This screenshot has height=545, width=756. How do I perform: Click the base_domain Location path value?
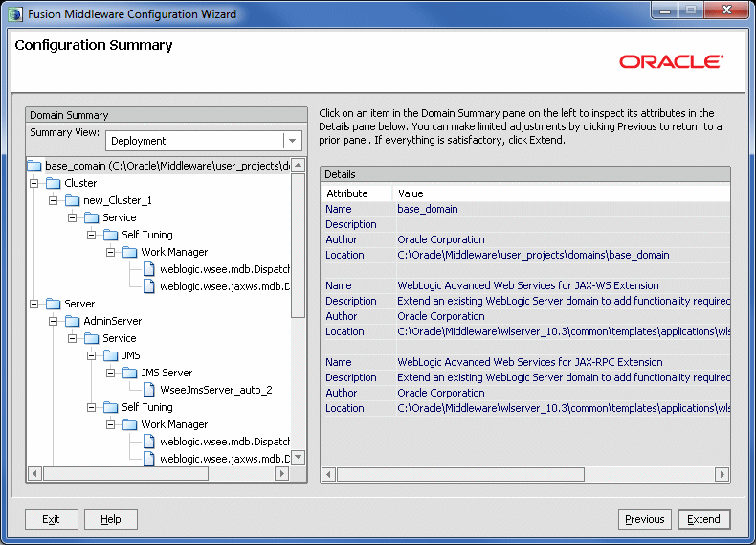[x=533, y=256]
